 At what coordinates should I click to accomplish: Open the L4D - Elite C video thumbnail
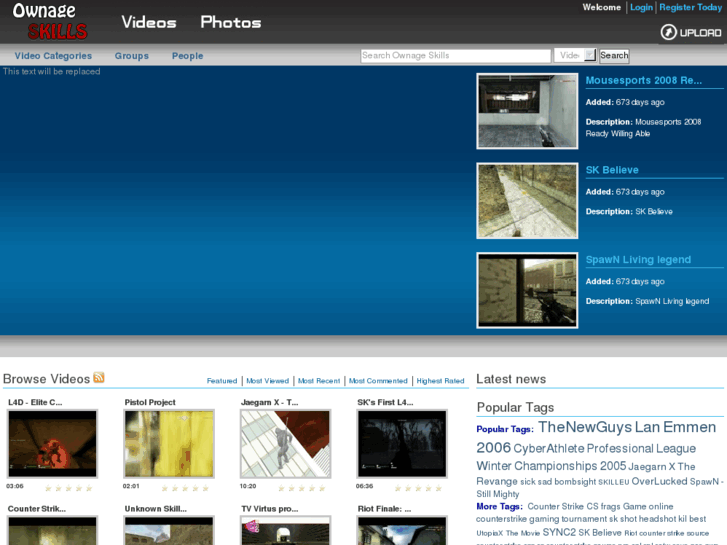[52, 444]
